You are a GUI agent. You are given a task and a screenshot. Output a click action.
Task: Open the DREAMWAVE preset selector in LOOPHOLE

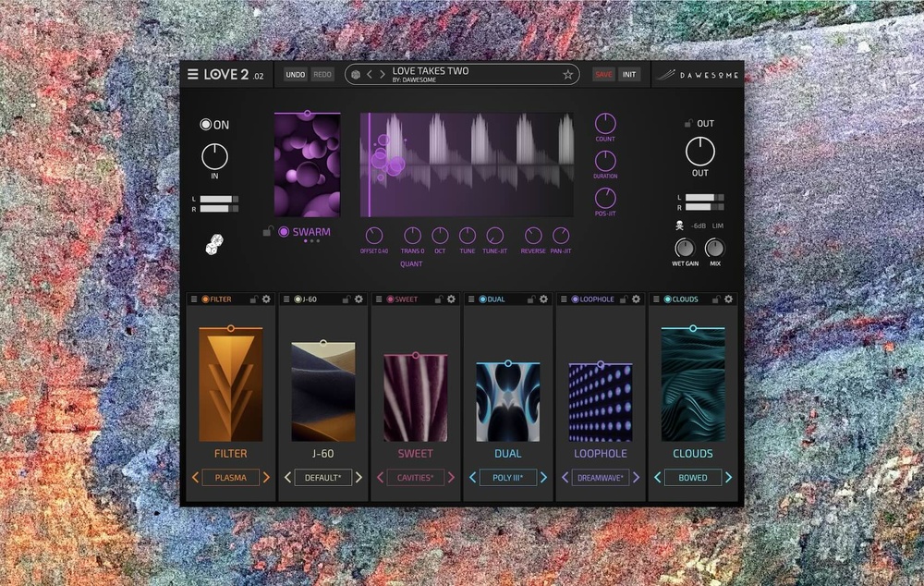point(600,478)
